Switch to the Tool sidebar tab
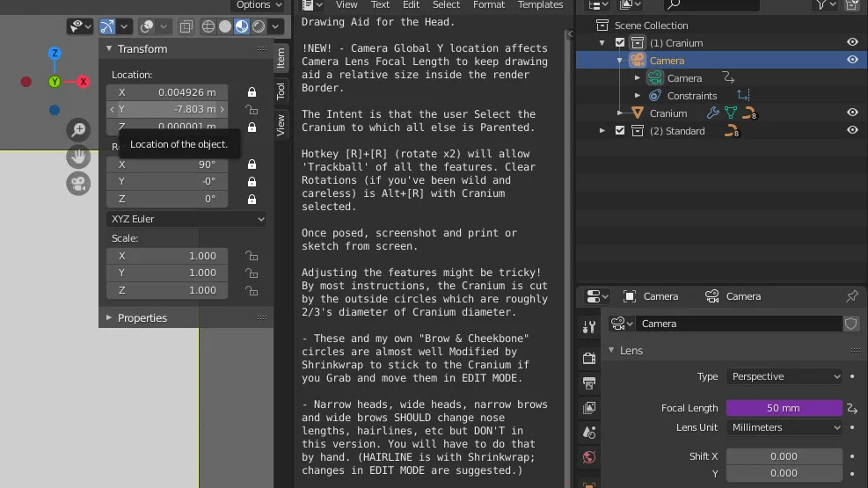 tap(281, 91)
